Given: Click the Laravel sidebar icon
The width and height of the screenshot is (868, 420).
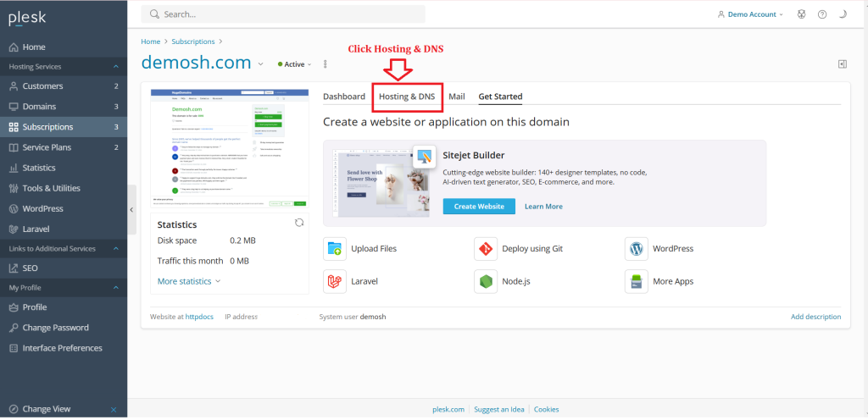Looking at the screenshot, I should pos(14,229).
